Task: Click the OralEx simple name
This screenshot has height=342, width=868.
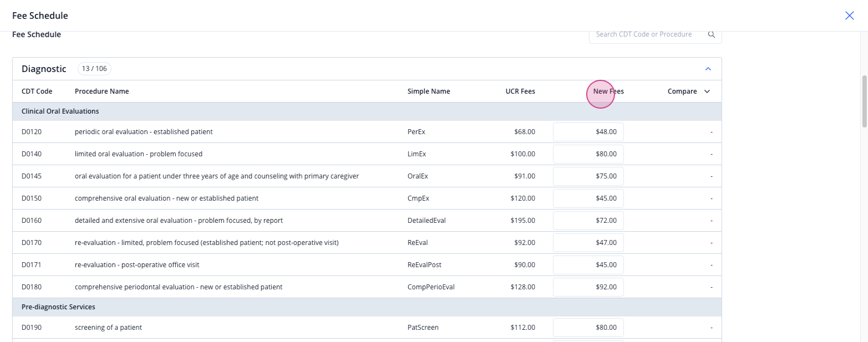Action: point(418,176)
